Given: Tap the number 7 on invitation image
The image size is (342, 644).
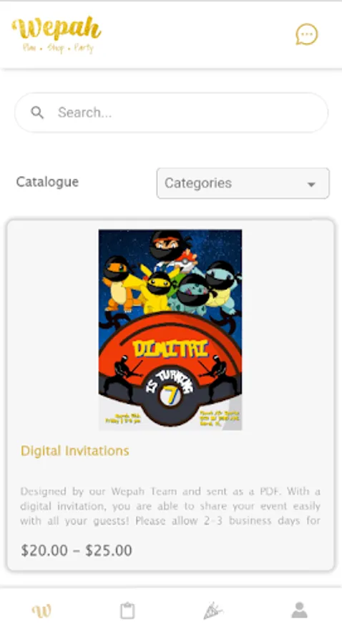Looking at the screenshot, I should pos(170,395).
